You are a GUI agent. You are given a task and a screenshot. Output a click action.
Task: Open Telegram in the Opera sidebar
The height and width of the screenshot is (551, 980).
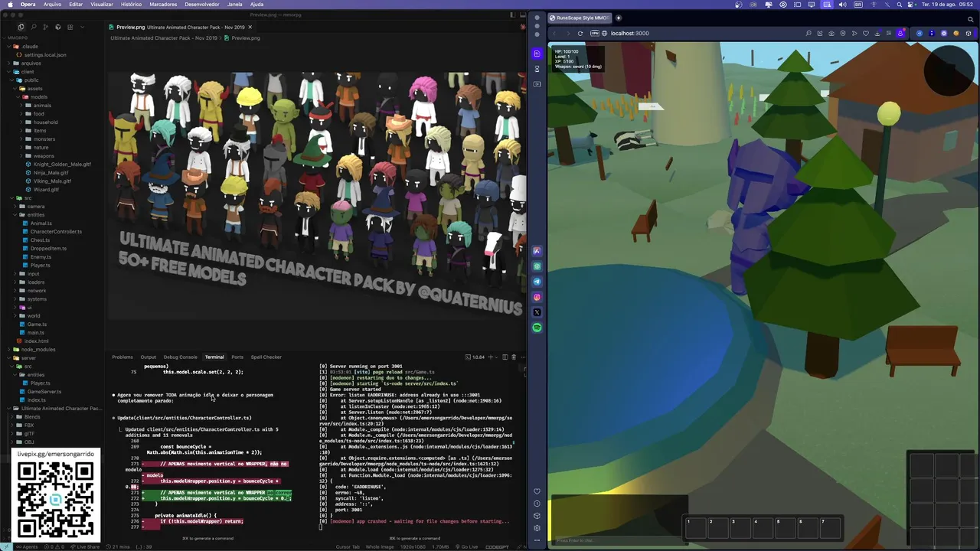tap(537, 282)
